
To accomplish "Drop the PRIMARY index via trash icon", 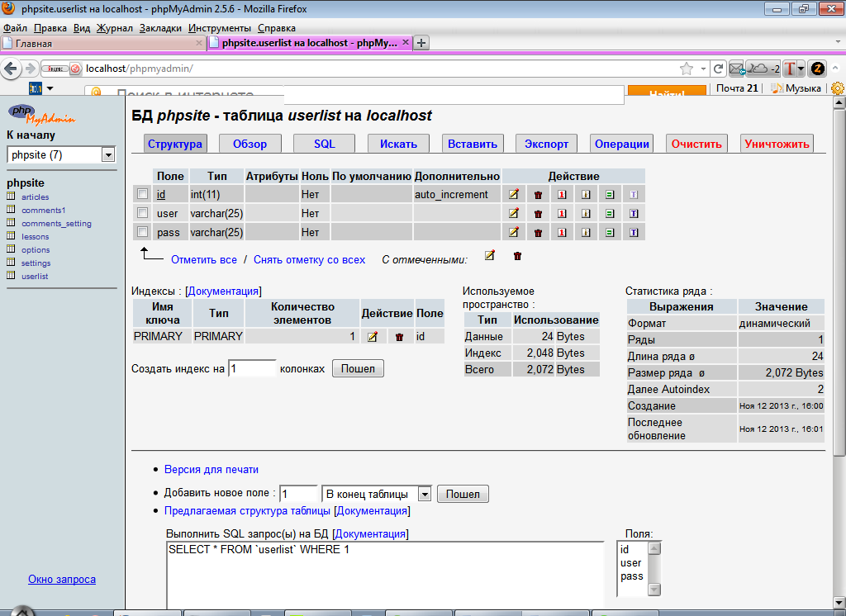I will 399,337.
